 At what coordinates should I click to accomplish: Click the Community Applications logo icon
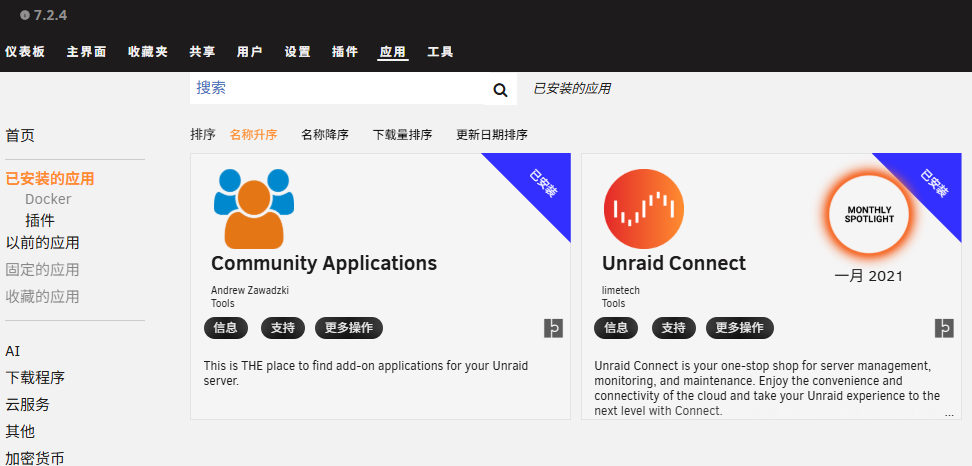tap(254, 209)
